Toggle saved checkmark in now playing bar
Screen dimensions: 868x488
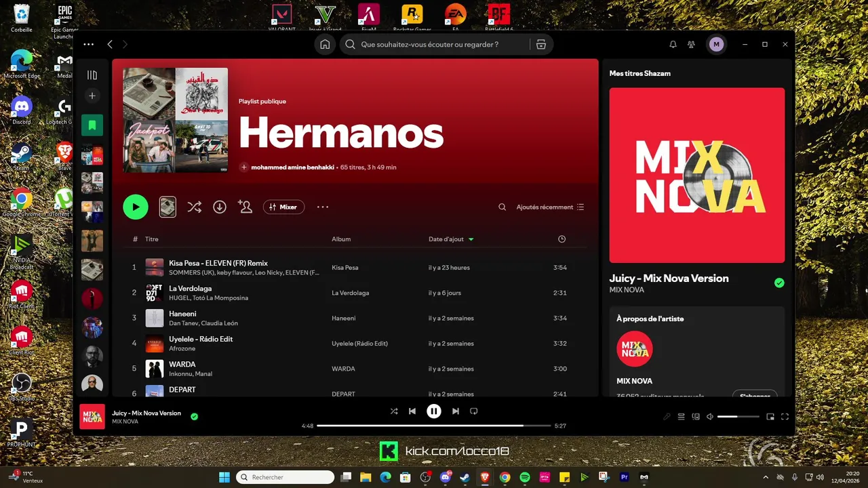195,416
